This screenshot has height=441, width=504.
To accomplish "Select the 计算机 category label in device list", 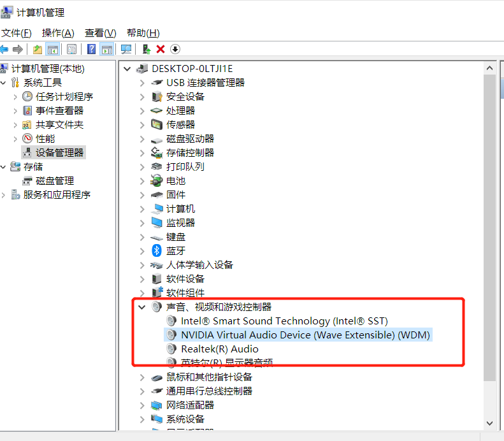I will pyautogui.click(x=180, y=208).
